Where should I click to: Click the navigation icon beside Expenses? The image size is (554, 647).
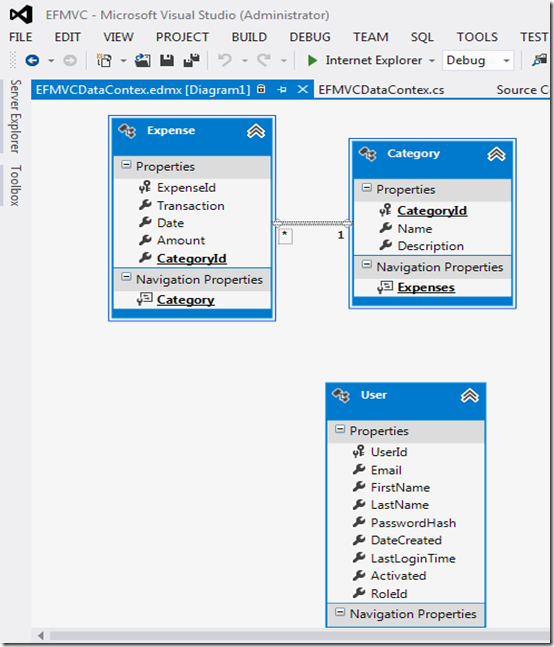pyautogui.click(x=385, y=287)
